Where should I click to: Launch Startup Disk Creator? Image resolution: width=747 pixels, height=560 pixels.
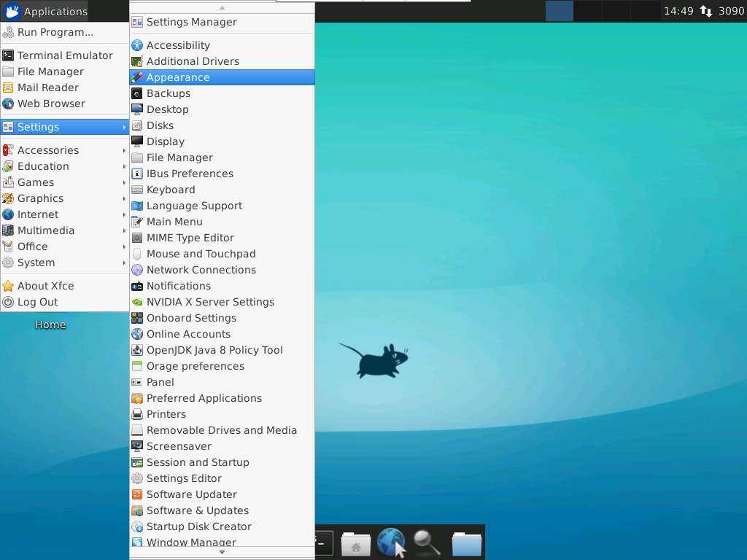coord(222,526)
